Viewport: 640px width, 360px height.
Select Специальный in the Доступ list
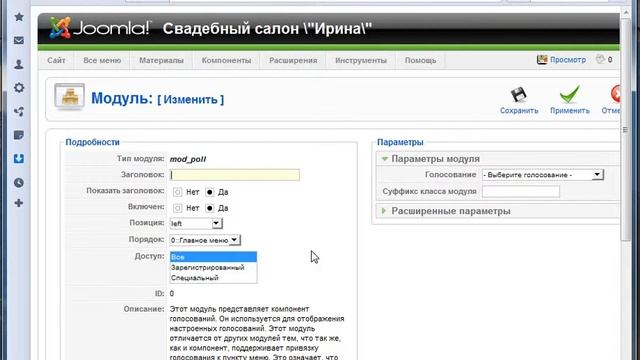pyautogui.click(x=213, y=278)
